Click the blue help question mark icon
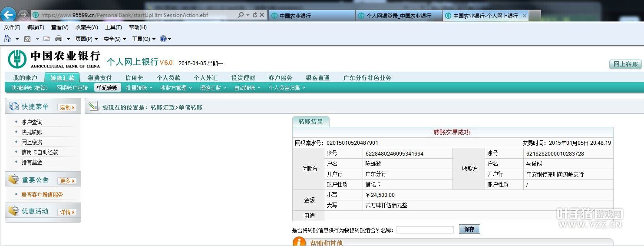644x246 pixels. pyautogui.click(x=163, y=39)
